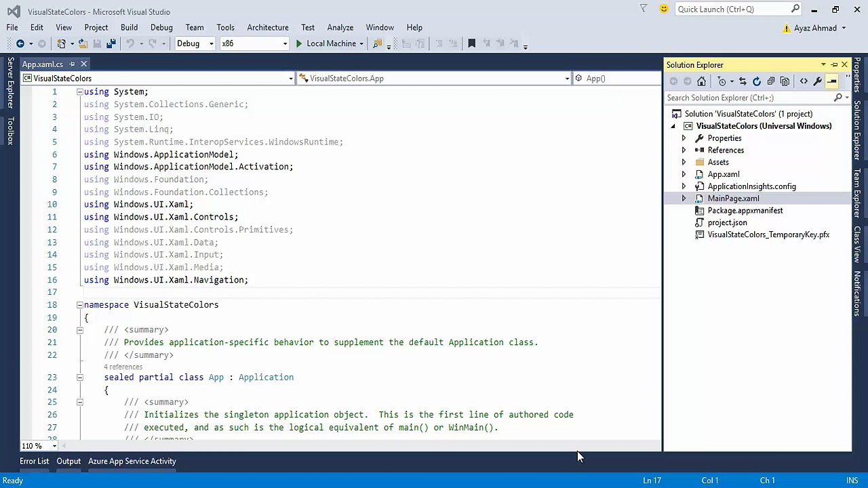Expand the Assets folder node
Image resolution: width=868 pixels, height=488 pixels.
[684, 163]
